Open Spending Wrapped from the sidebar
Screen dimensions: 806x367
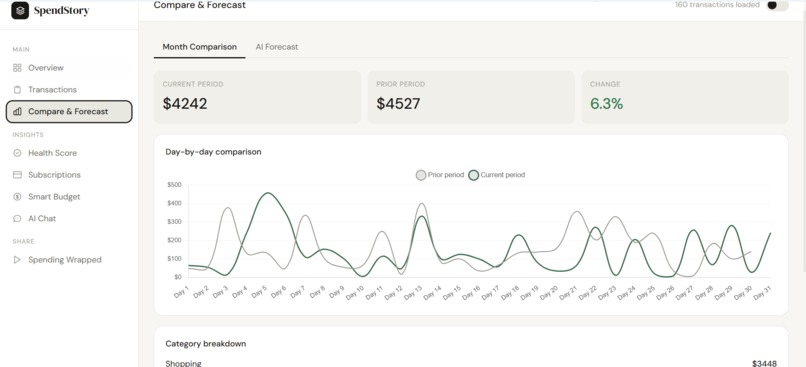(69, 260)
